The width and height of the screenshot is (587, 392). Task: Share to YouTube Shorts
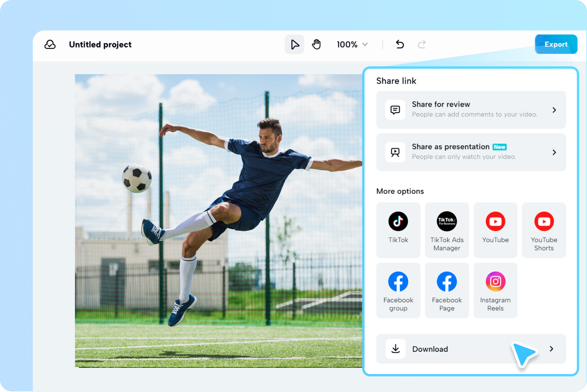(x=544, y=230)
